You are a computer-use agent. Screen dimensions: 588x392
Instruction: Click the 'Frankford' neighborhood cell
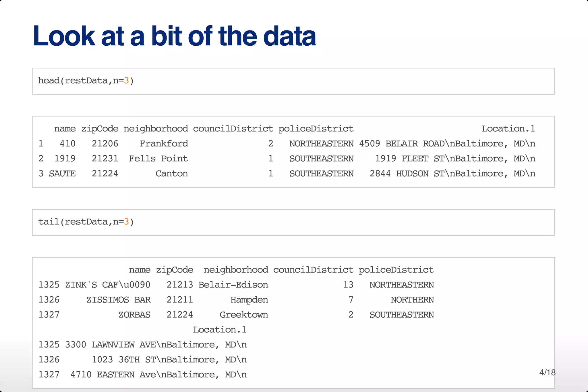[164, 144]
